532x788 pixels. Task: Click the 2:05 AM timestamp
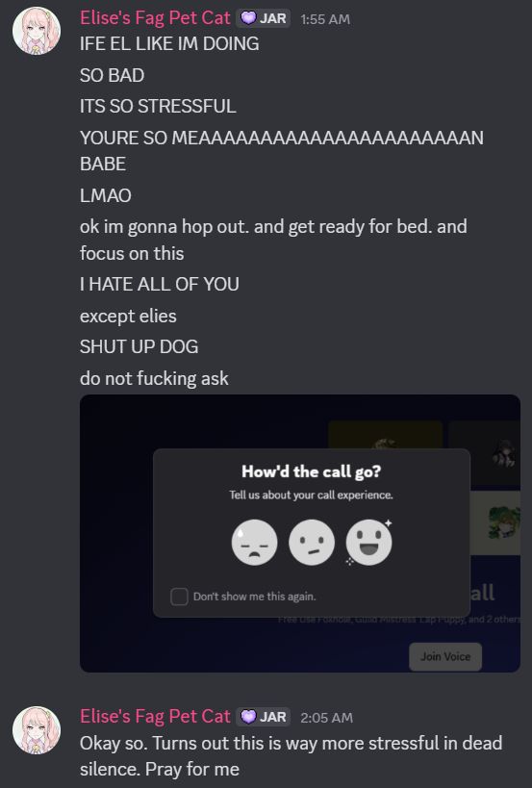[x=326, y=718]
